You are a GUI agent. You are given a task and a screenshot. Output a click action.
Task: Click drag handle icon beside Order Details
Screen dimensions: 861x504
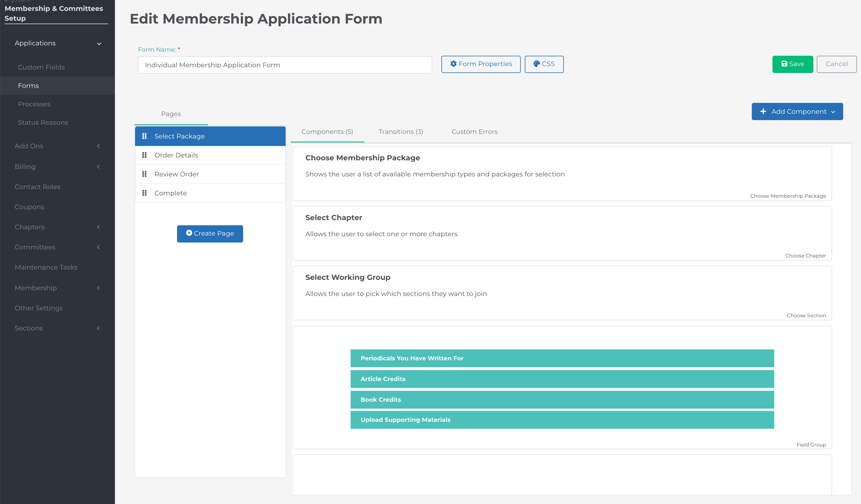144,155
